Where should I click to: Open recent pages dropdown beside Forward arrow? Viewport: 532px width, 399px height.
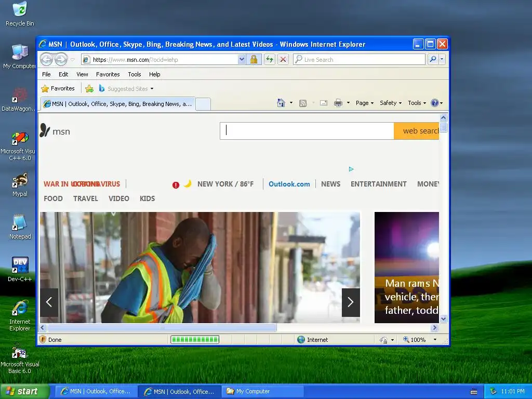tap(73, 60)
